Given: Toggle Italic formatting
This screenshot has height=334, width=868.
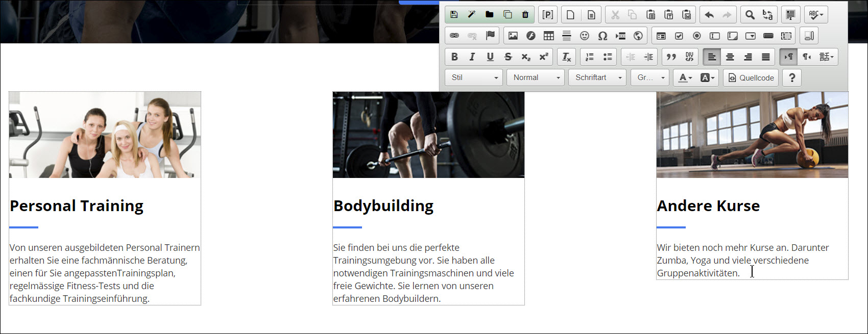Looking at the screenshot, I should click(472, 57).
